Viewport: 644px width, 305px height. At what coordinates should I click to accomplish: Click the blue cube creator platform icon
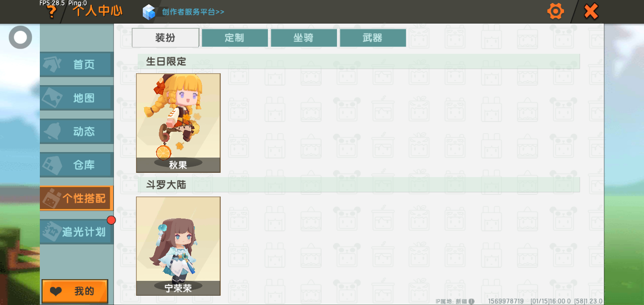point(149,12)
